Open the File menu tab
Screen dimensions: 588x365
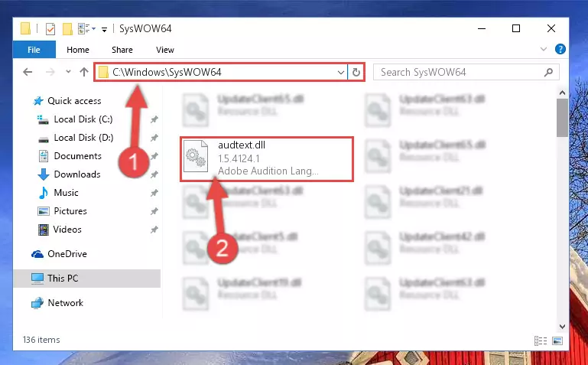point(34,50)
